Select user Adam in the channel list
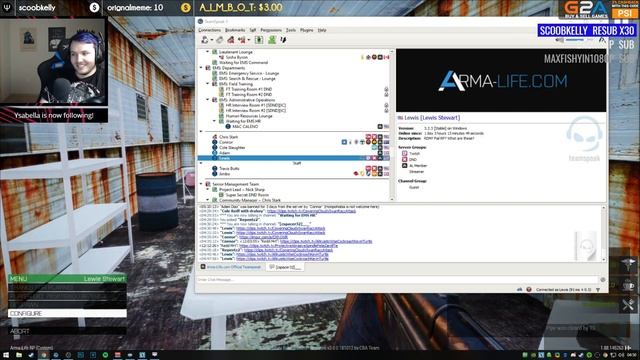The image size is (640, 360). 224,153
